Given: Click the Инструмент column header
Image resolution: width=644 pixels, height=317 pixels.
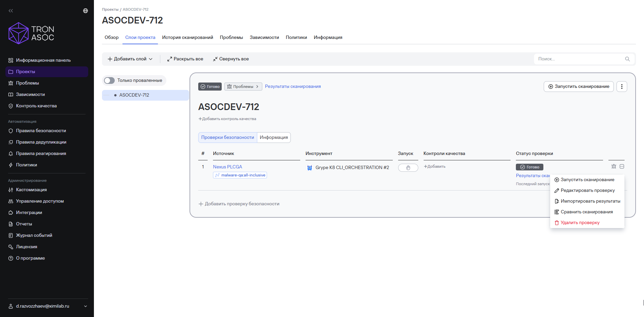Looking at the screenshot, I should coord(319,153).
